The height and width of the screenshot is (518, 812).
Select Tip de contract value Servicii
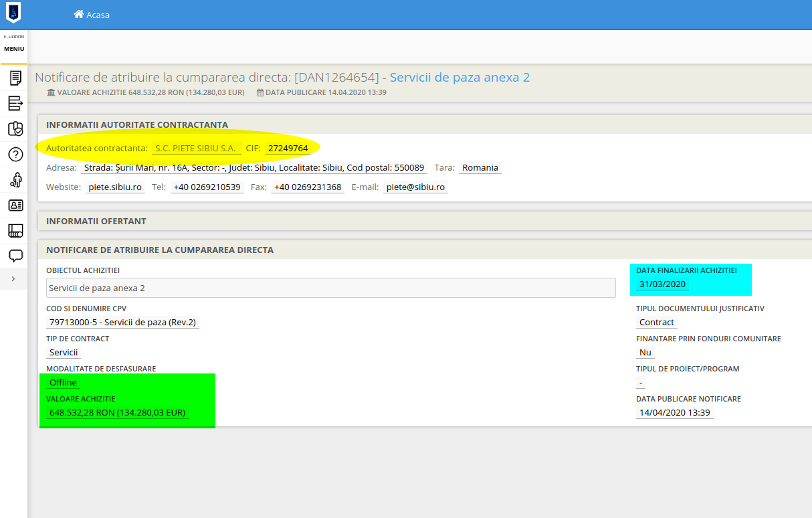click(64, 353)
